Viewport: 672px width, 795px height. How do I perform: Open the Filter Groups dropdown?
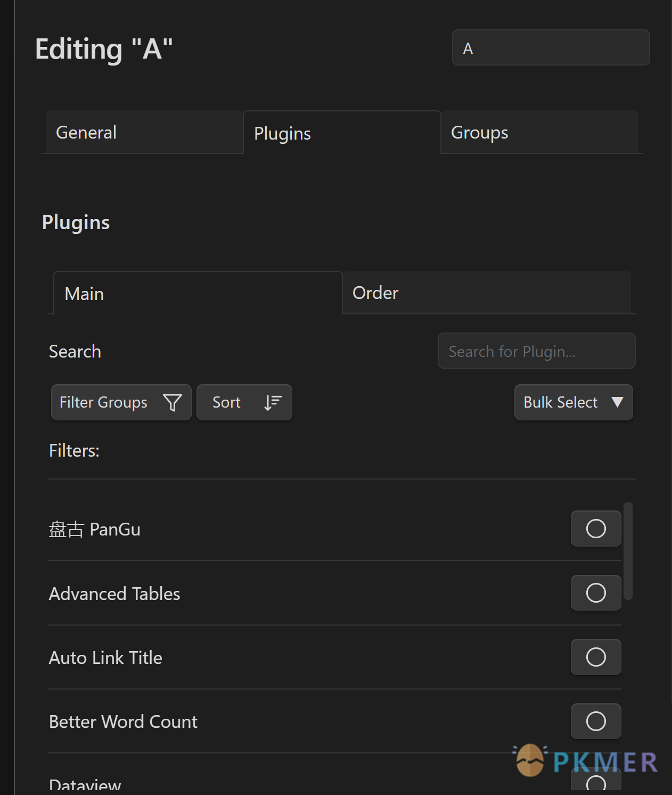point(121,402)
